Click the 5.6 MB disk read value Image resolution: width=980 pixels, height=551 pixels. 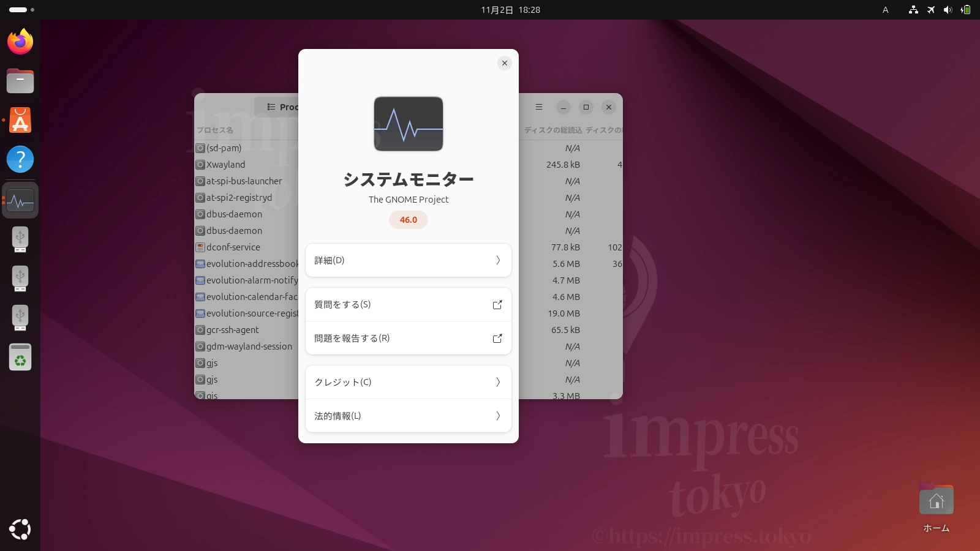pos(566,264)
